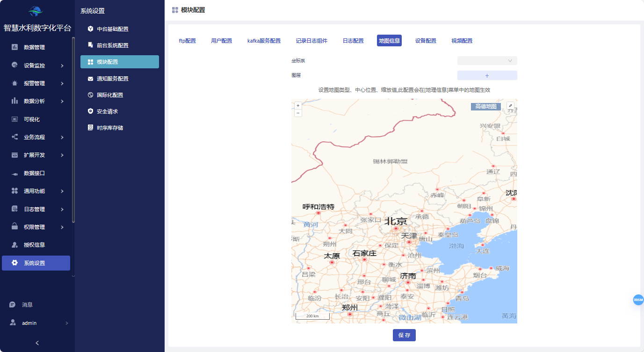Expand the 报警管理 submenu arrow
This screenshot has height=352, width=644.
click(x=62, y=83)
